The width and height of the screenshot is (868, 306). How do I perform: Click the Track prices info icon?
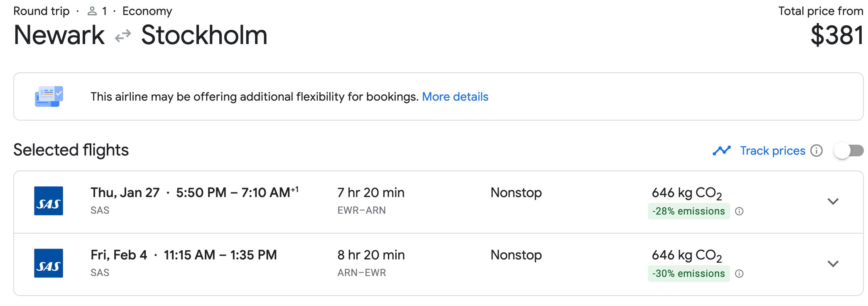pos(817,151)
